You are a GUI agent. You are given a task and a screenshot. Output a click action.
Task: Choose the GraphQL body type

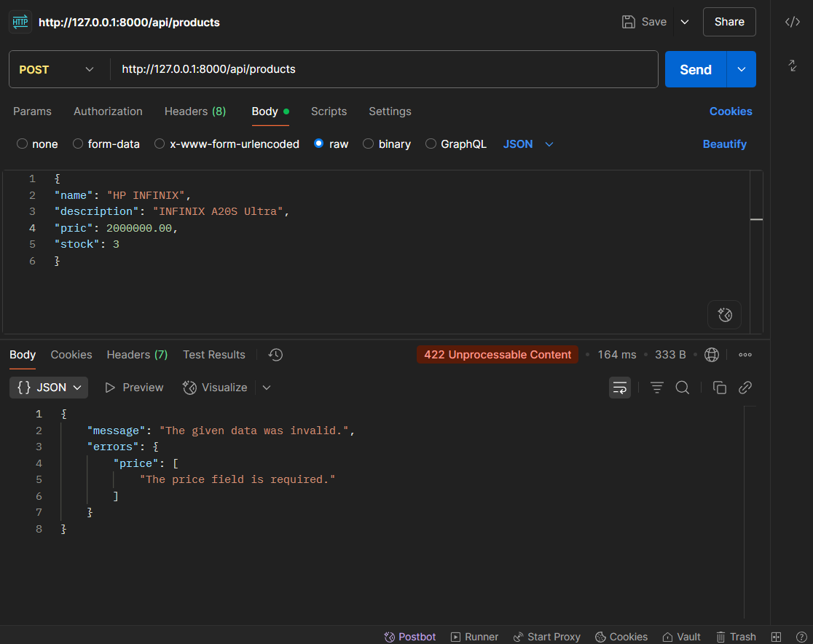(431, 144)
